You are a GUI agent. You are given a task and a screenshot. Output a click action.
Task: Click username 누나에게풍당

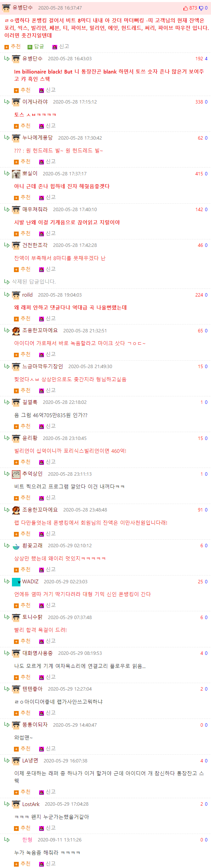pos(37,138)
